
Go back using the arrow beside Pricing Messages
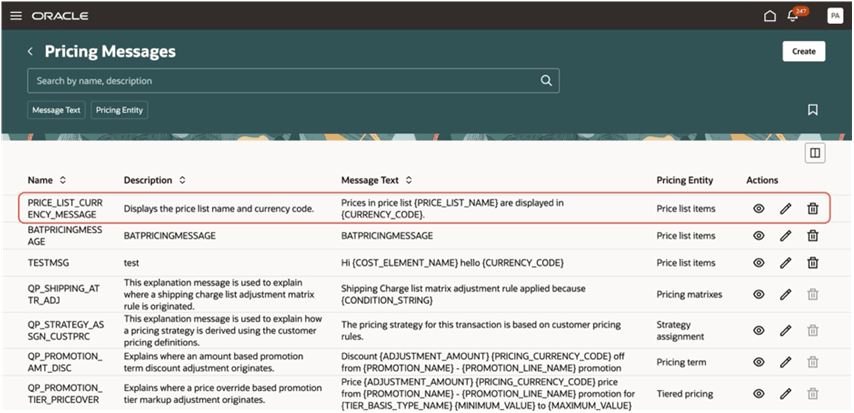[30, 51]
